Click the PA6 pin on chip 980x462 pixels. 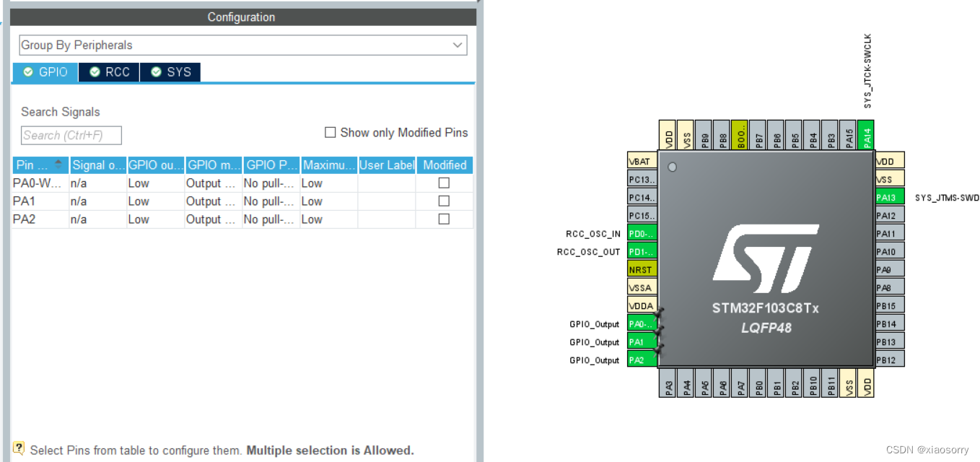click(722, 383)
